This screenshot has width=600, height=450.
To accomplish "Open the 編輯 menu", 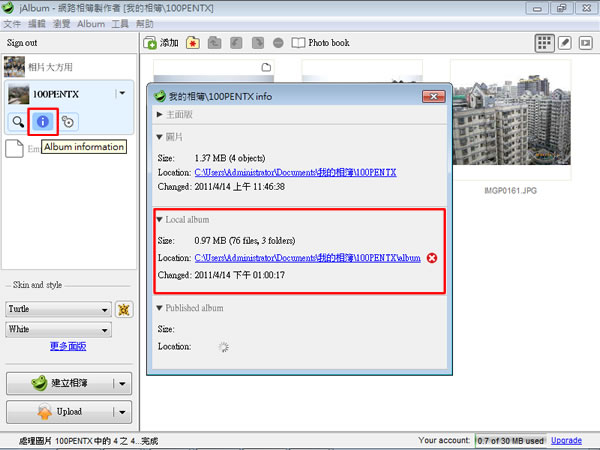I will 37,24.
